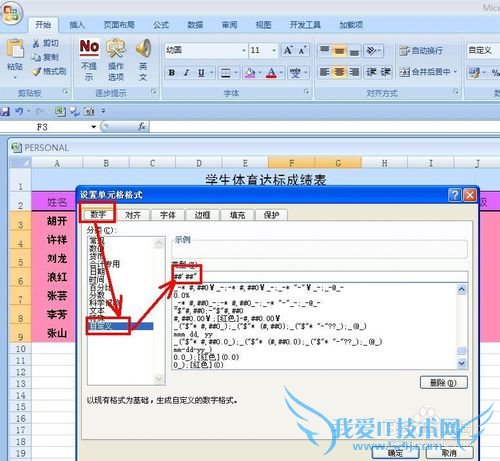Click the Paste icon
Screen dimensions: 500x461
pyautogui.click(x=15, y=49)
